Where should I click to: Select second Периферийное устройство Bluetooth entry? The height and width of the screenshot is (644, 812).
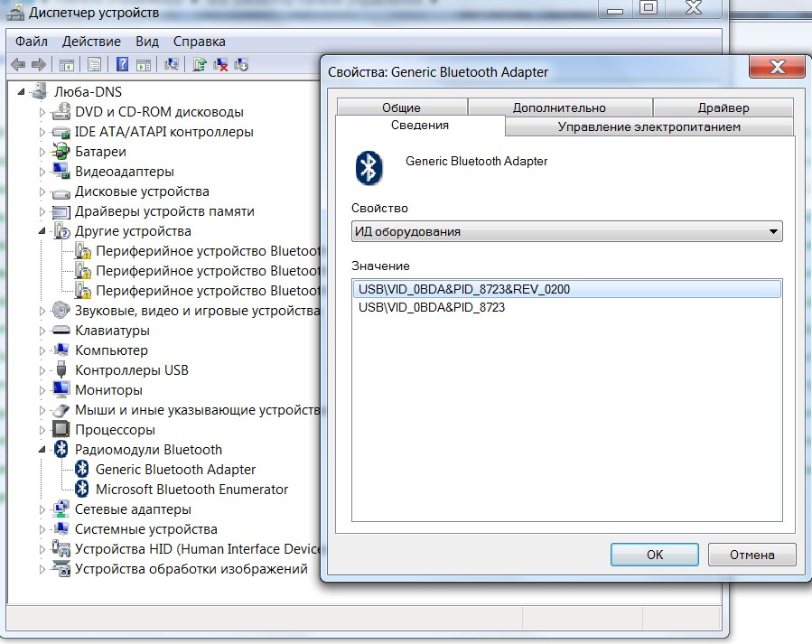tap(208, 271)
